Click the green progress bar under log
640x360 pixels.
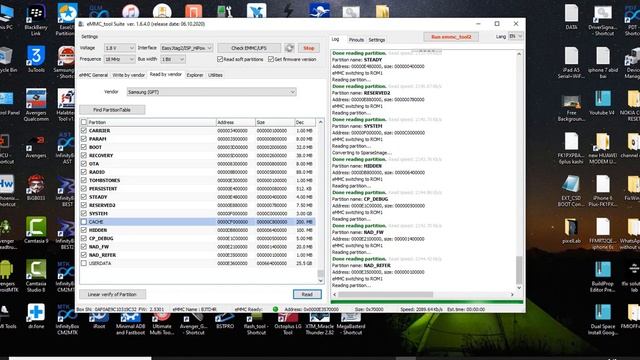tap(427, 302)
